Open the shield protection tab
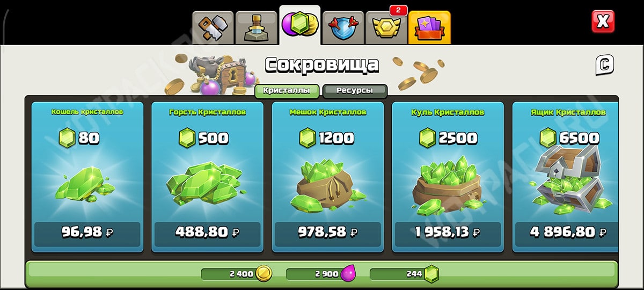The height and width of the screenshot is (290, 644). coord(343,27)
